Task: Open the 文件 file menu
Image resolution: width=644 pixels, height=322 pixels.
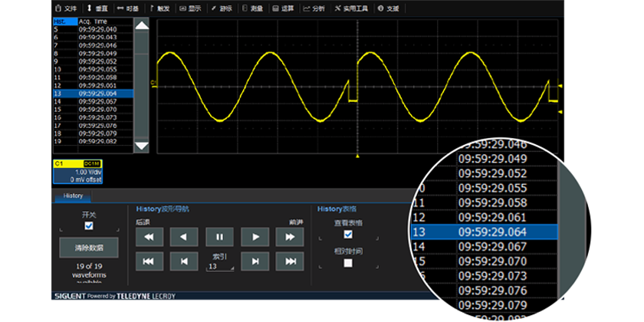Action: tap(66, 8)
